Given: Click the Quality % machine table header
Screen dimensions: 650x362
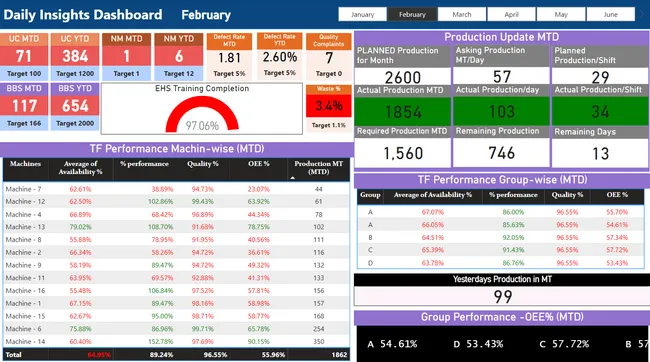Looking at the screenshot, I should click(x=202, y=164).
